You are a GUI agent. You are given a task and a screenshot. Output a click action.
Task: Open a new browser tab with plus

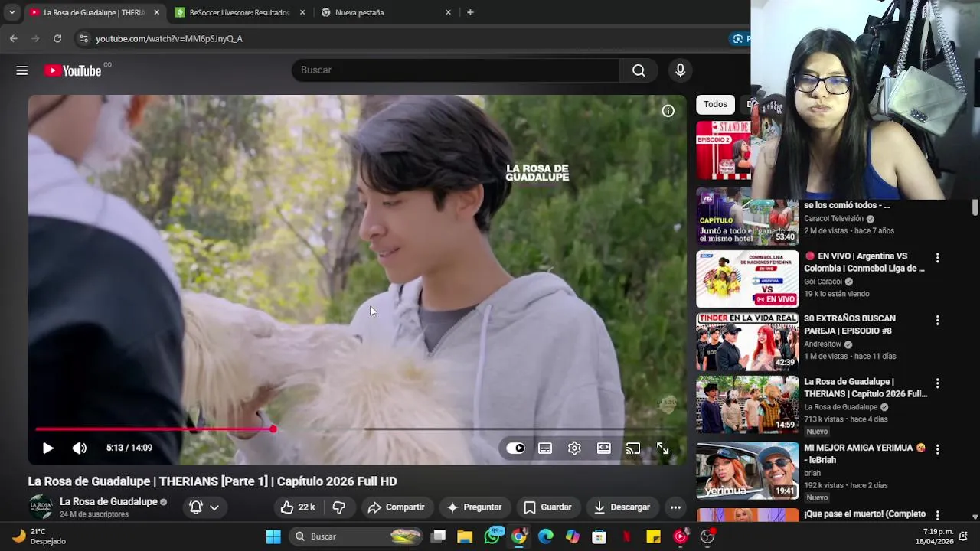tap(470, 12)
